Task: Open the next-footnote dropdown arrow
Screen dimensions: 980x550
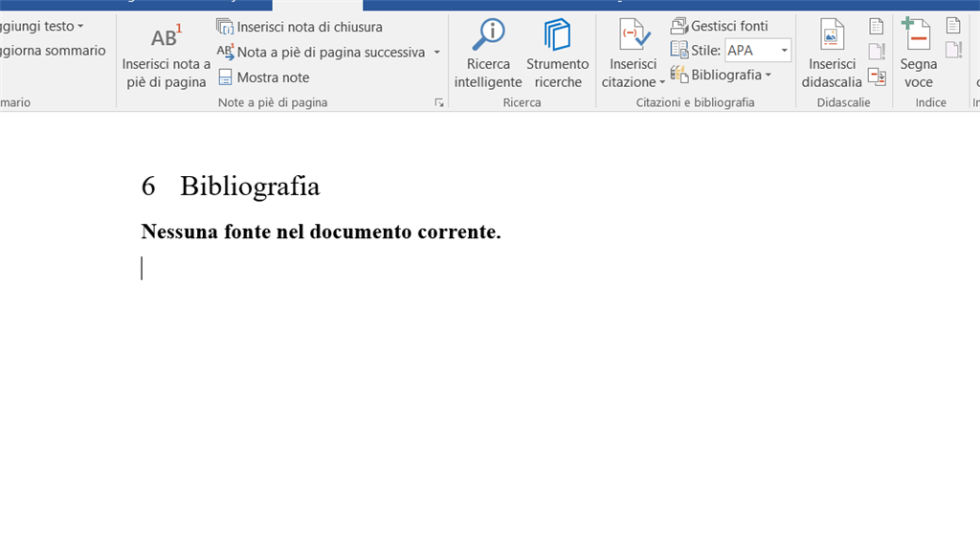Action: (x=436, y=52)
